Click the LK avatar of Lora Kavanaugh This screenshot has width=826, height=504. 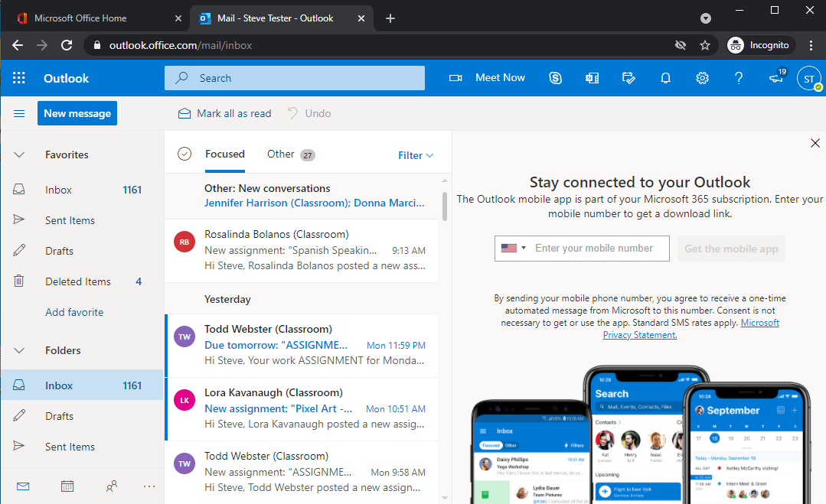(x=184, y=400)
